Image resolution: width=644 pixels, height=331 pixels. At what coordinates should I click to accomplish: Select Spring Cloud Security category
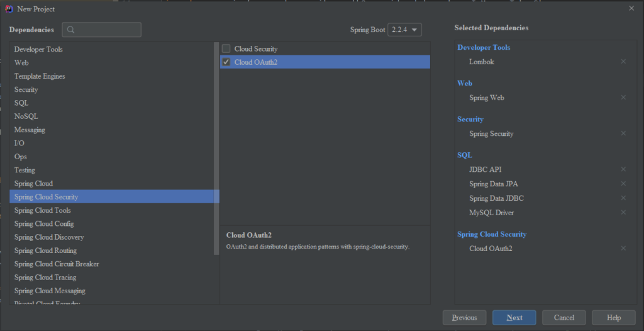[114, 196]
